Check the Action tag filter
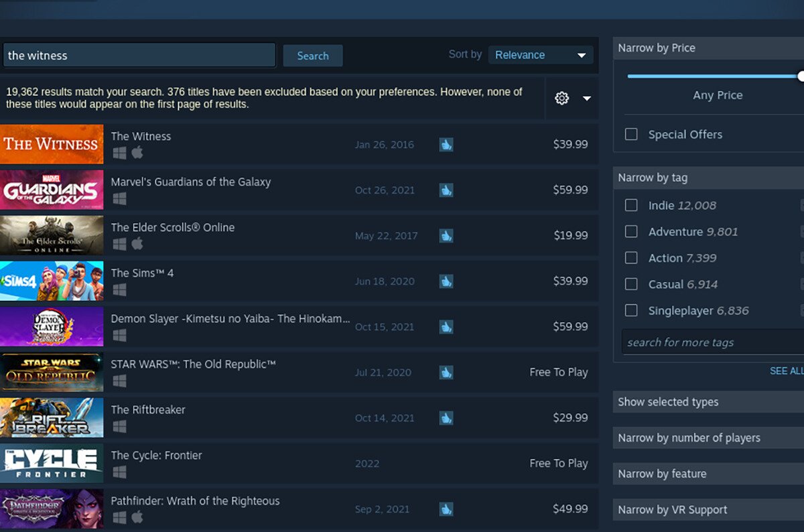 (x=631, y=257)
